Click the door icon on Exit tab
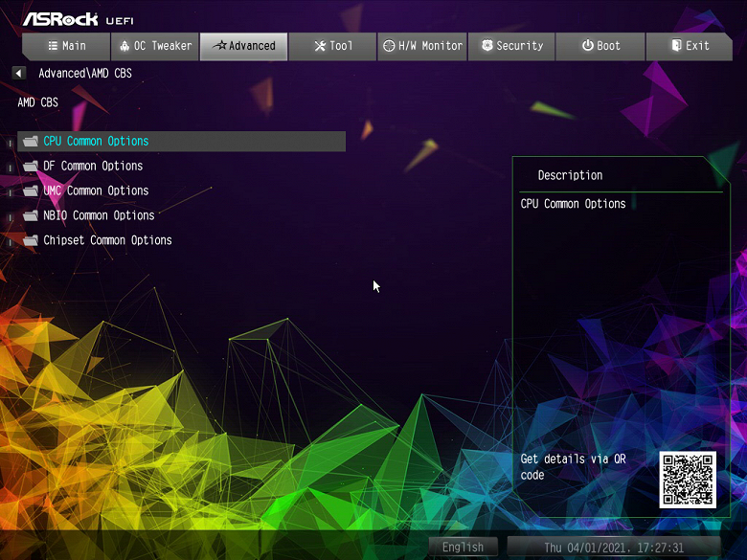 676,45
